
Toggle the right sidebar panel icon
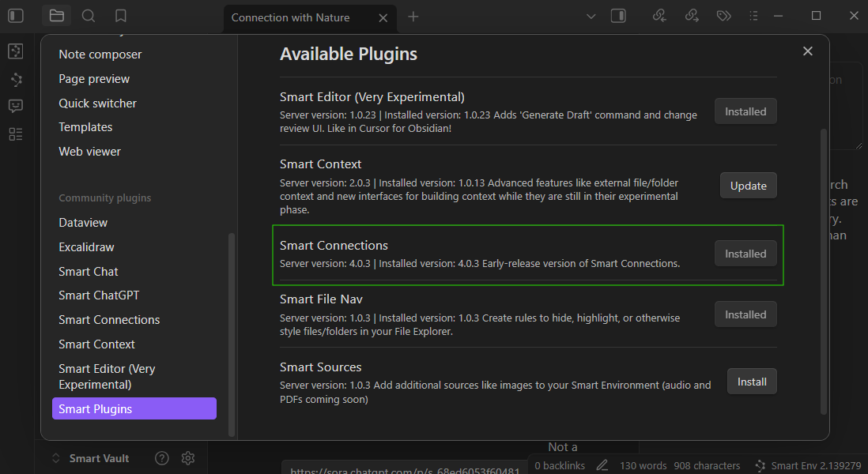tap(619, 16)
